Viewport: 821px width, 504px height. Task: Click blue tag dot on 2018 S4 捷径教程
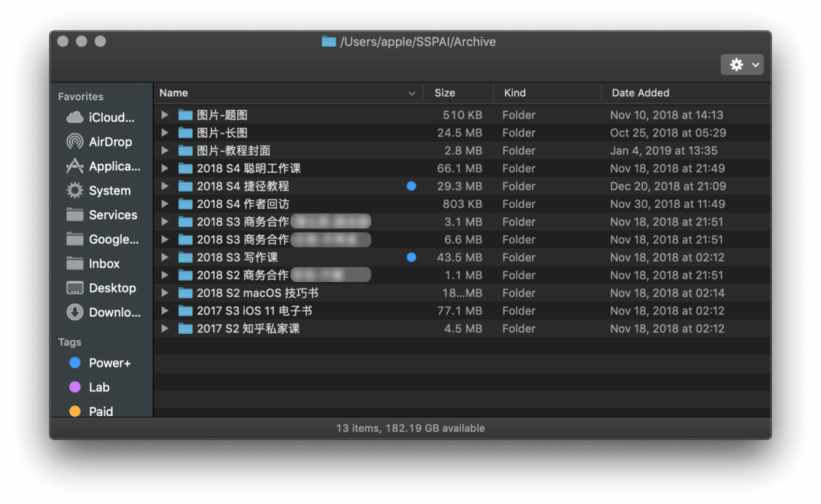[x=411, y=185]
